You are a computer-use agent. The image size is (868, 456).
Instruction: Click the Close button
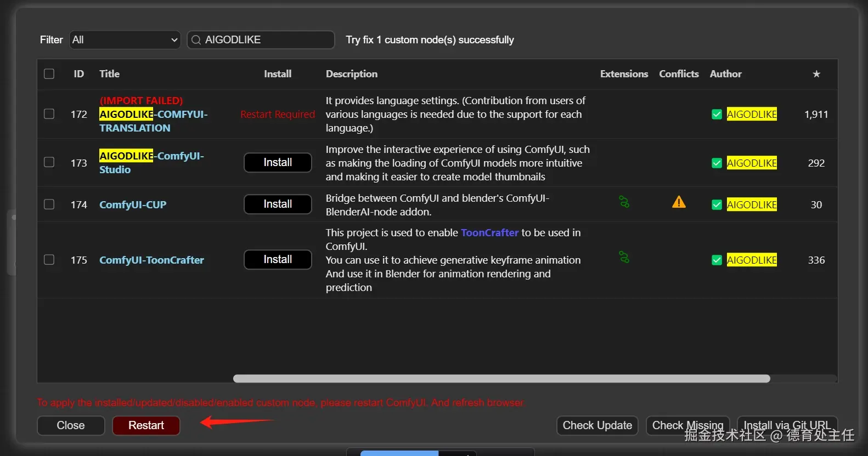click(x=71, y=426)
